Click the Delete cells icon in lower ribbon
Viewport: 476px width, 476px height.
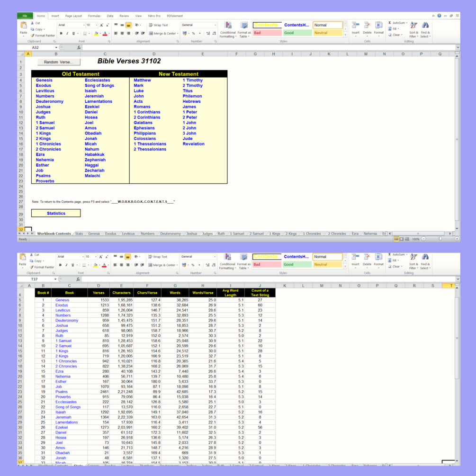coord(367,260)
